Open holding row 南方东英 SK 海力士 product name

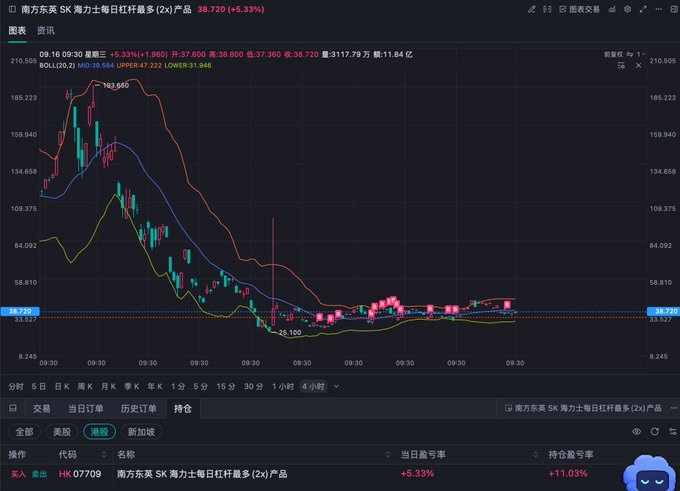(202, 474)
